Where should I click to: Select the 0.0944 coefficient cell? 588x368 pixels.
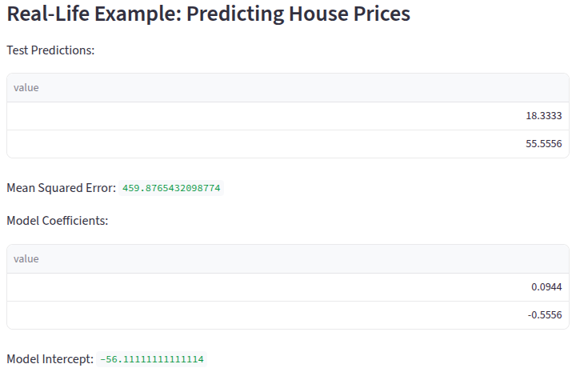(x=546, y=287)
